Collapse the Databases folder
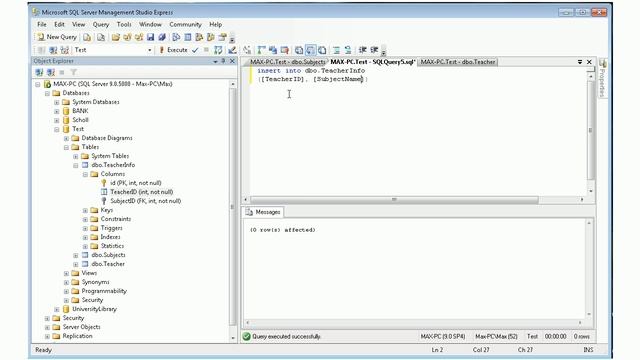 coord(47,93)
